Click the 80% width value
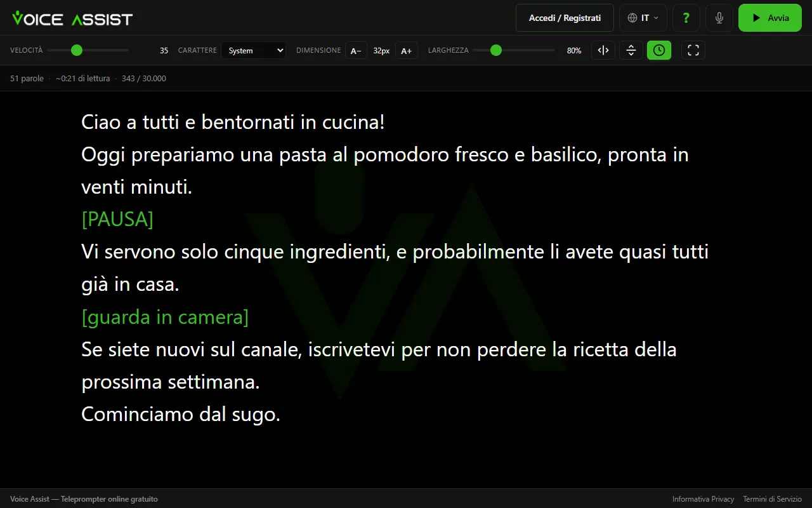The height and width of the screenshot is (508, 812). pyautogui.click(x=574, y=51)
